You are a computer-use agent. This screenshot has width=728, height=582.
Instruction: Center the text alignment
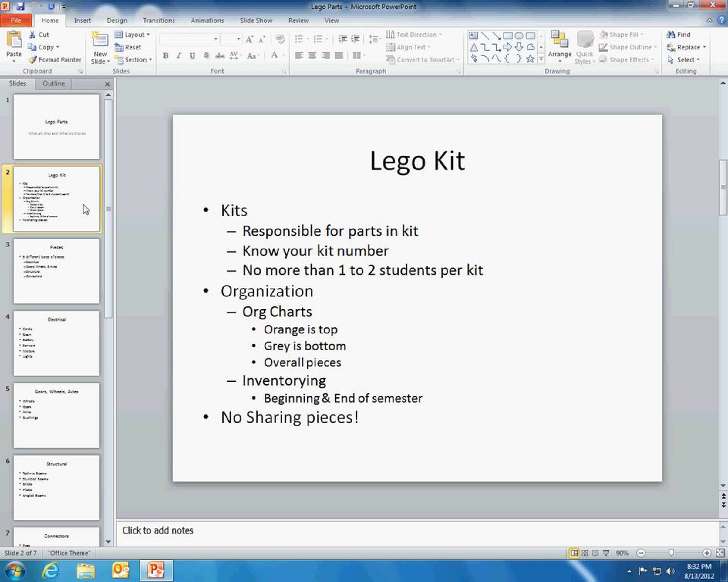click(x=312, y=56)
